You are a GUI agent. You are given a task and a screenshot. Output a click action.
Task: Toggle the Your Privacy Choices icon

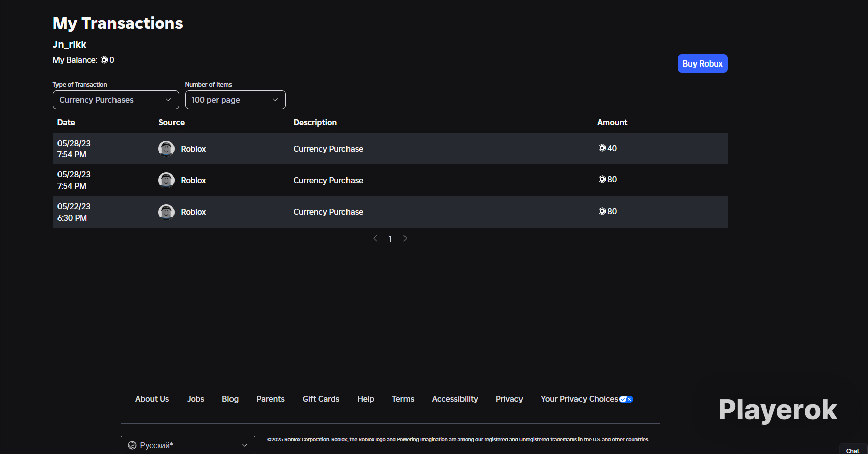click(x=626, y=399)
